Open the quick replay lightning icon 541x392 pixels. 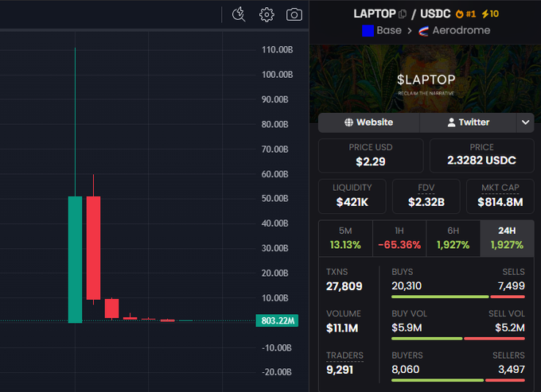[239, 14]
